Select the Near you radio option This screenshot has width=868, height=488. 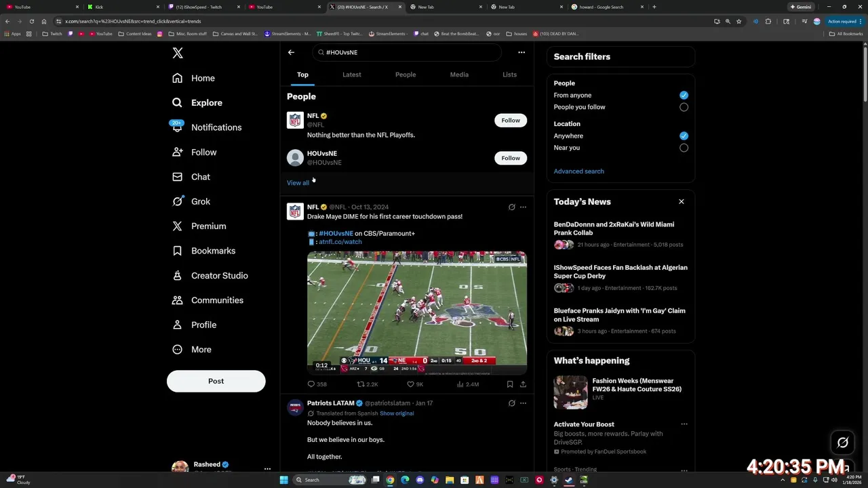(x=684, y=148)
